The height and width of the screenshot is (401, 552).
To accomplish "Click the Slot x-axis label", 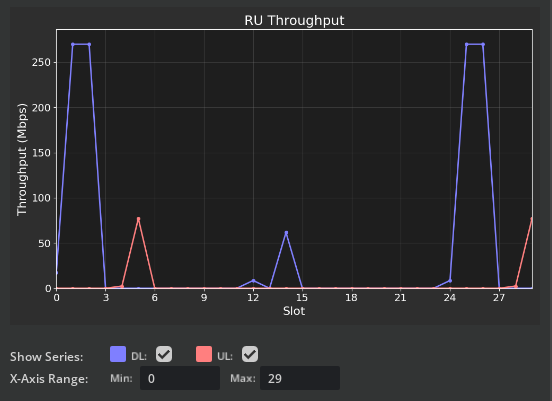I will tap(294, 311).
